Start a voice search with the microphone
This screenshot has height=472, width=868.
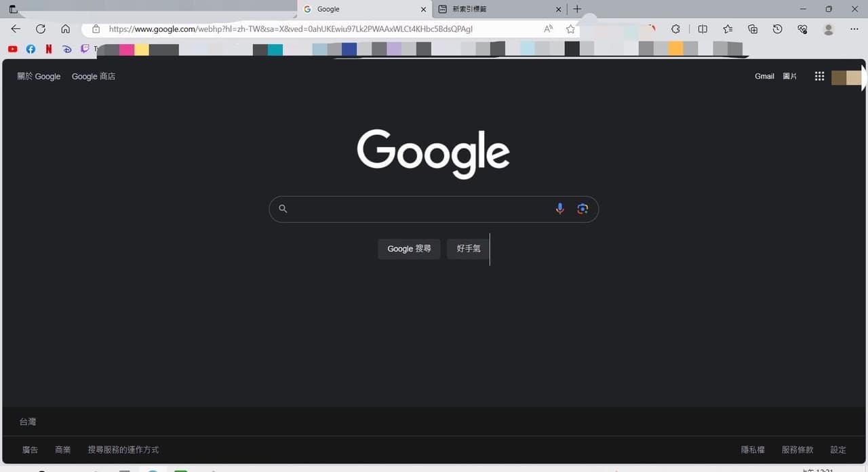pyautogui.click(x=559, y=209)
